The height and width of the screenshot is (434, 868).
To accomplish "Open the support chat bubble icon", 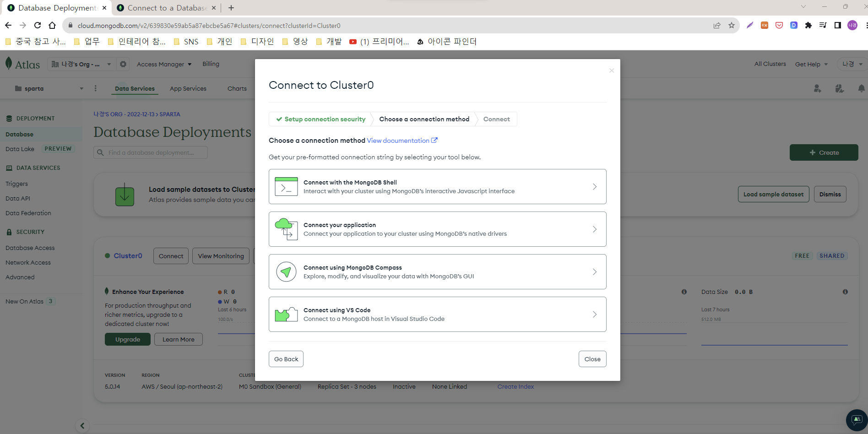I will [857, 420].
